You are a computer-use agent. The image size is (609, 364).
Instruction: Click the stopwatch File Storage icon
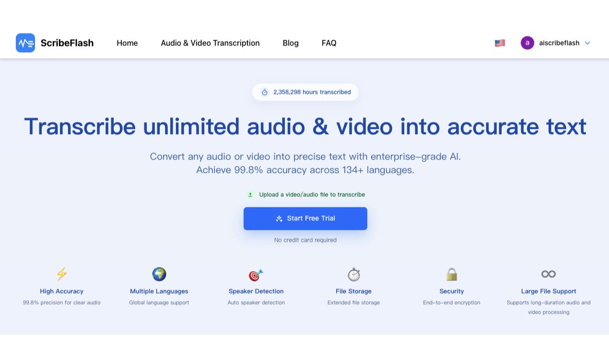tap(354, 274)
